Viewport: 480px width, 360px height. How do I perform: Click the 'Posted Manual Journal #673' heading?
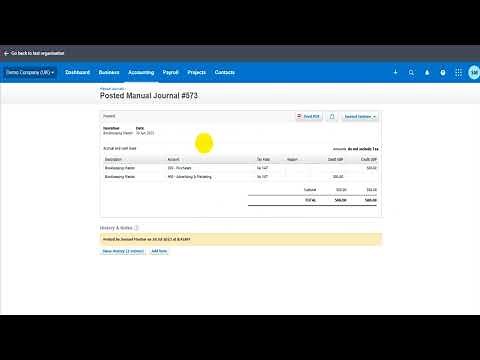click(x=149, y=96)
